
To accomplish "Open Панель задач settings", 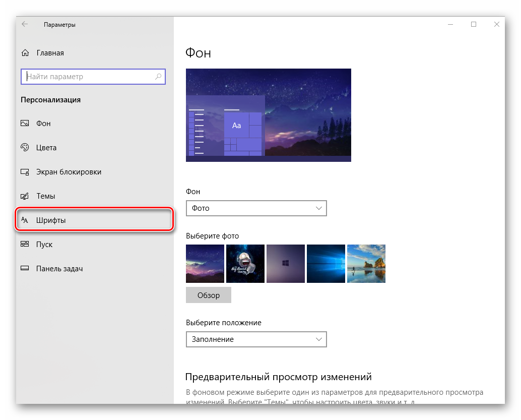I will [x=95, y=269].
